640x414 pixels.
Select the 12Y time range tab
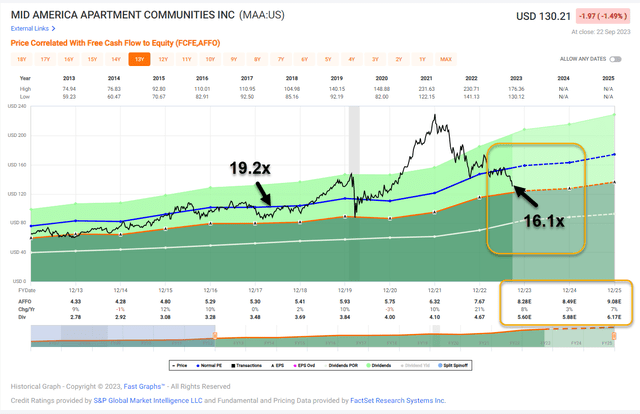[x=163, y=59]
